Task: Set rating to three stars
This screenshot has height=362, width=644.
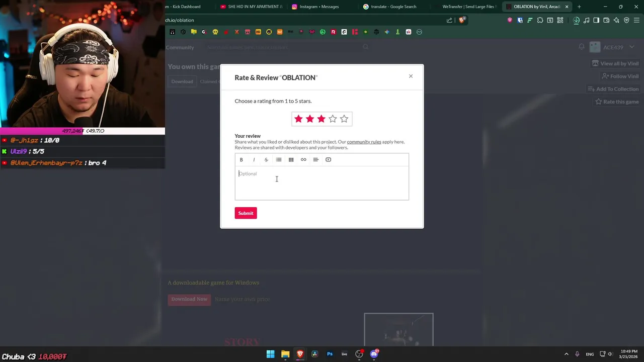Action: point(321,119)
